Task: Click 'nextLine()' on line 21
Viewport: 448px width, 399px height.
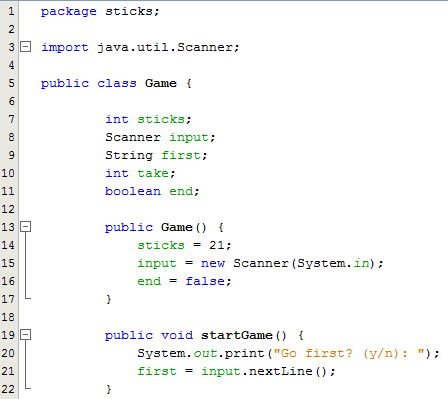Action: click(288, 371)
